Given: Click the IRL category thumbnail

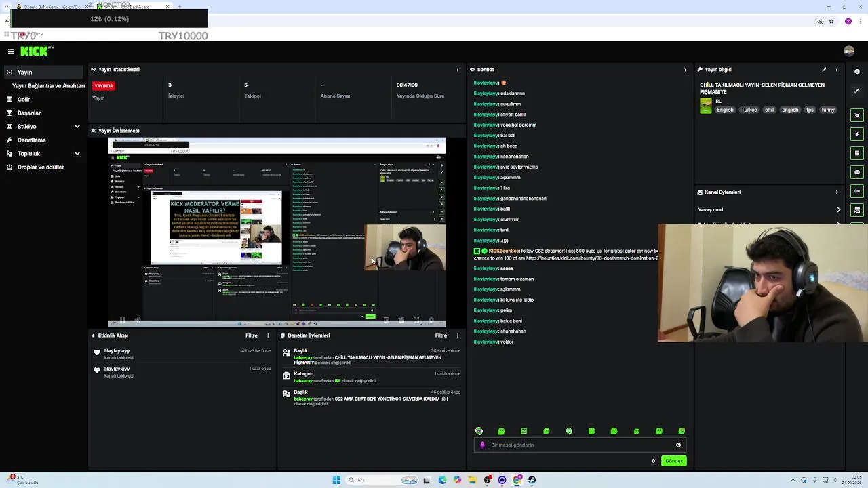Looking at the screenshot, I should [706, 106].
